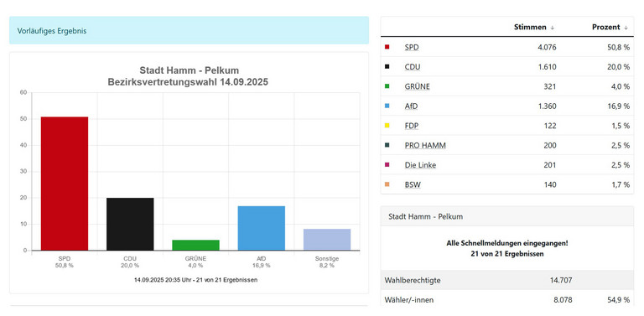Open the PRO HAMM party link
644x316 pixels.
[425, 145]
